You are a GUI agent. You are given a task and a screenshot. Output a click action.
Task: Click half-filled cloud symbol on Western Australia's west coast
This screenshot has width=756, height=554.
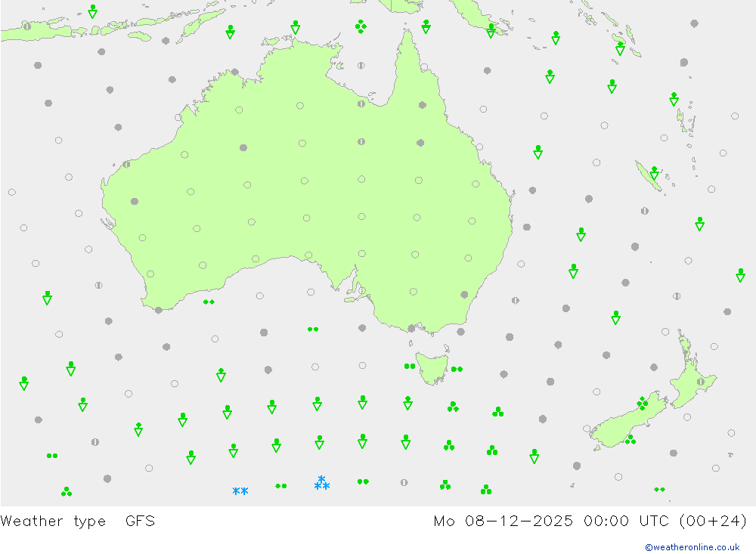coord(126,165)
